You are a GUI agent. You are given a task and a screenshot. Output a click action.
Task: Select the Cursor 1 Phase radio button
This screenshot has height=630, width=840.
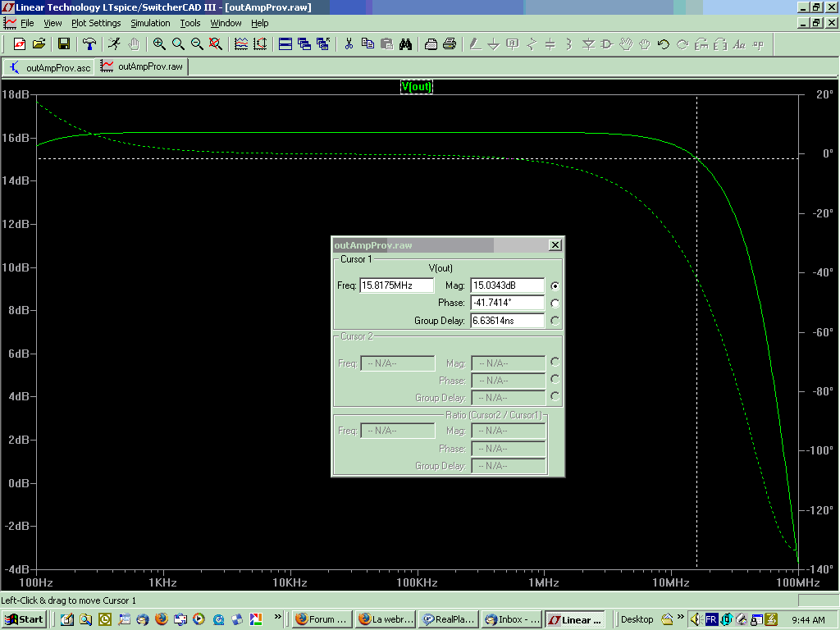coord(555,304)
